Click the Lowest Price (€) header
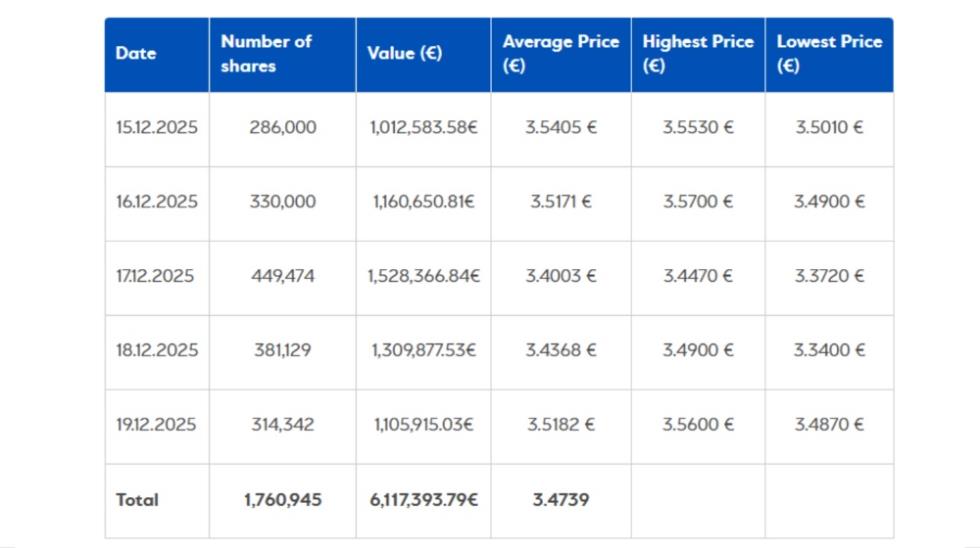This screenshot has height=548, width=980. tap(829, 54)
